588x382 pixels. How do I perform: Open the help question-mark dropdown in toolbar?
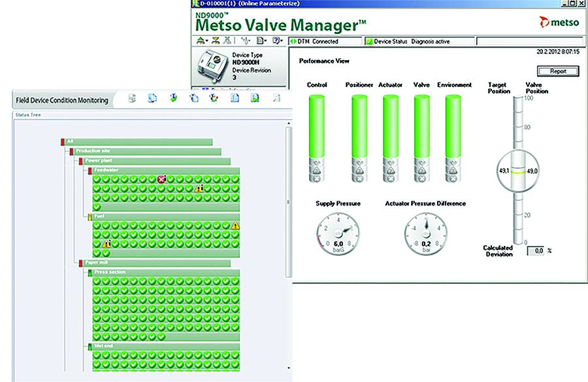(x=278, y=41)
